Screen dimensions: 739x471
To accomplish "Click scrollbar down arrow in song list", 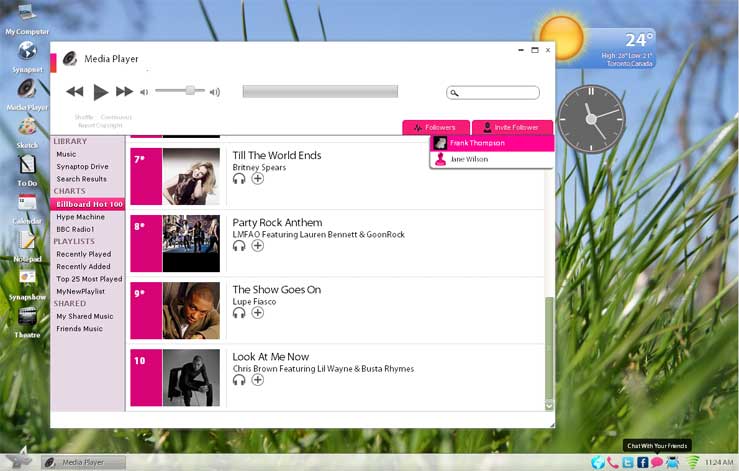I will [x=549, y=405].
